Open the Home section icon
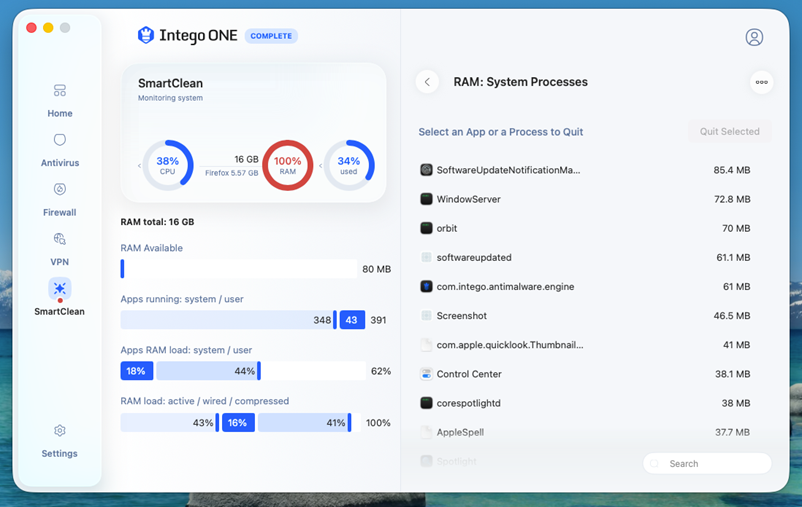The width and height of the screenshot is (802, 507). tap(60, 91)
